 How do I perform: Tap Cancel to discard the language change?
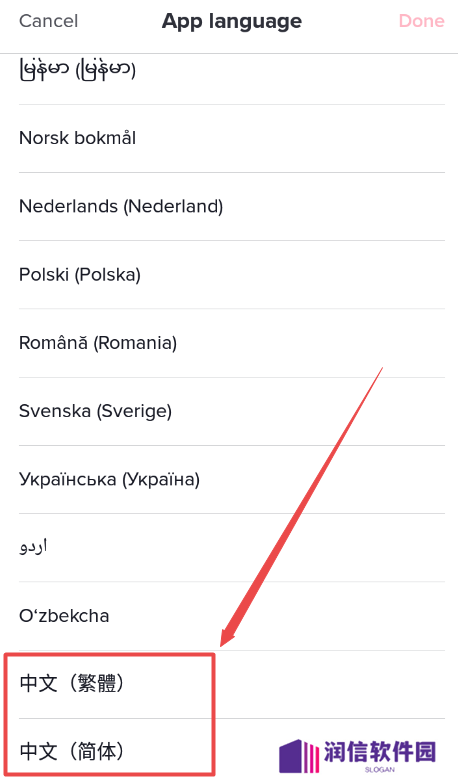(48, 21)
